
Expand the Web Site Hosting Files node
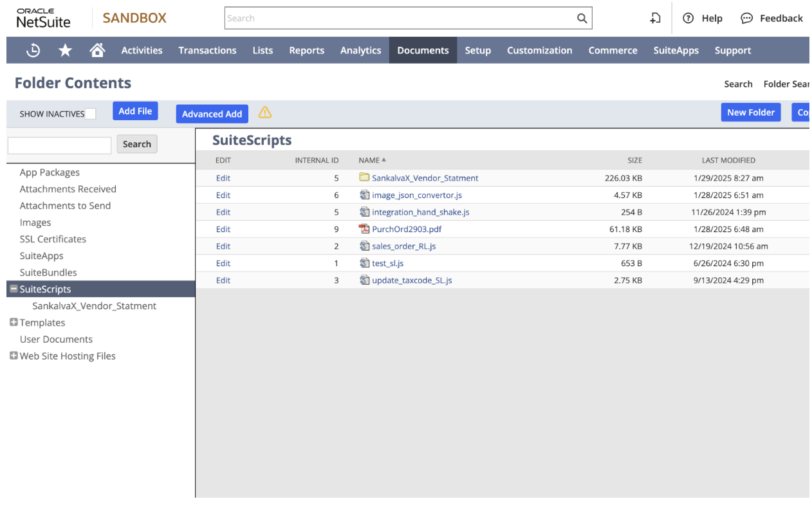click(x=14, y=356)
